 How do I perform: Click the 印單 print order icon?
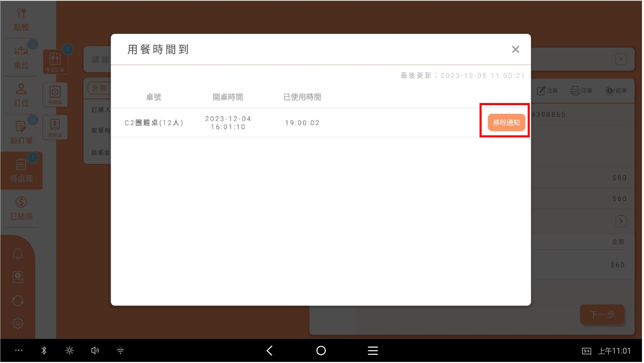pyautogui.click(x=581, y=91)
